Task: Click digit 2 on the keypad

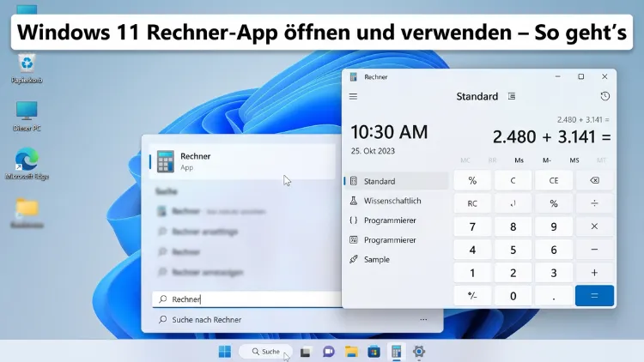Action: (513, 273)
